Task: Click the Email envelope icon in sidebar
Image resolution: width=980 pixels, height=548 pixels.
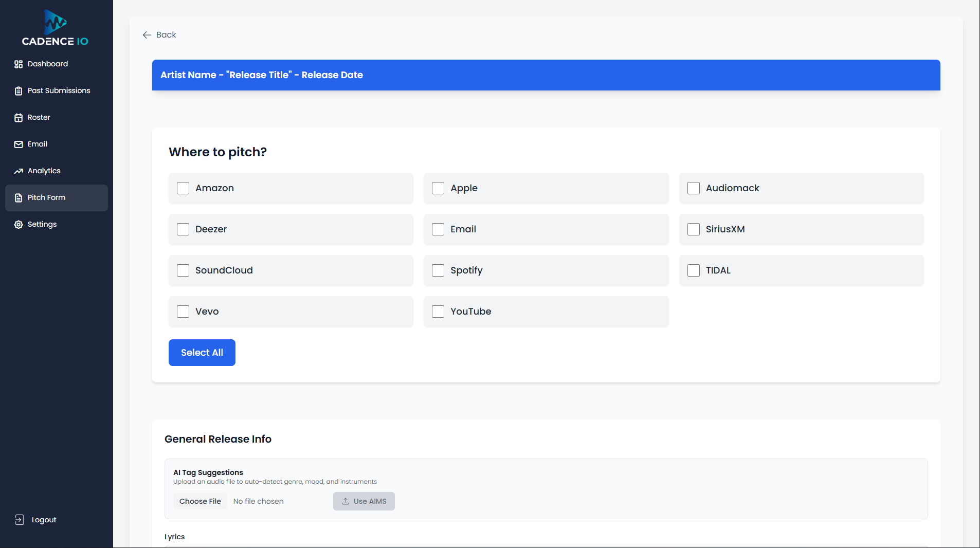Action: 19,144
